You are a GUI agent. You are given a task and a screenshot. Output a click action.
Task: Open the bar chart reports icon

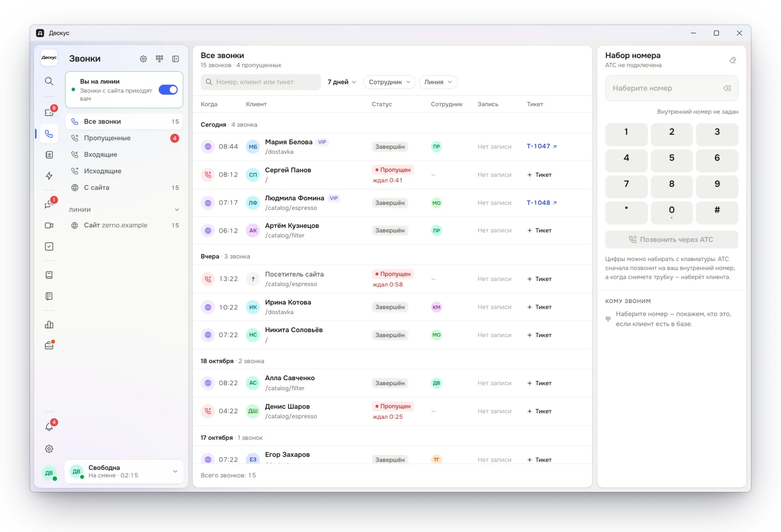tap(49, 325)
